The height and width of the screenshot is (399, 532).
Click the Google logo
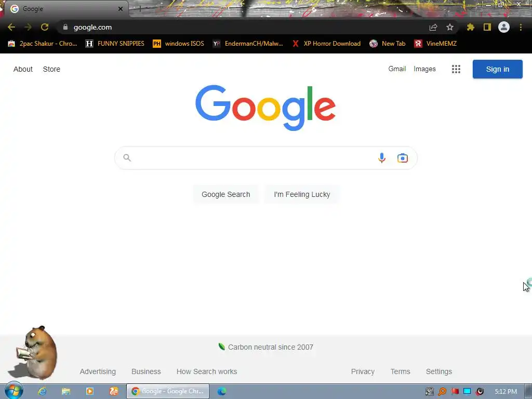[265, 108]
